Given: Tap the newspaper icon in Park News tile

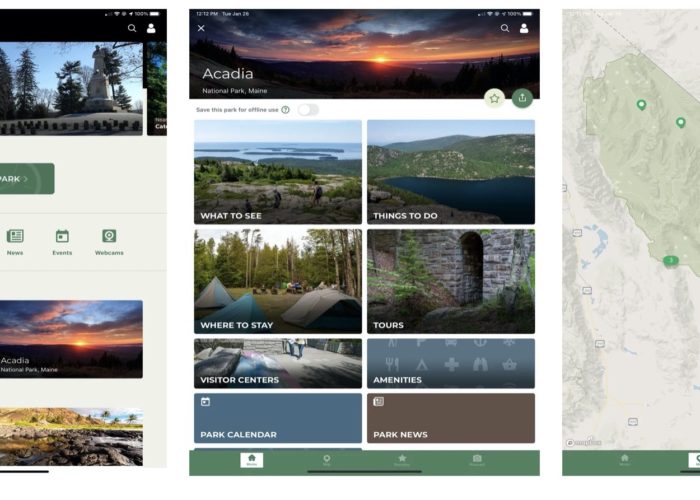Looking at the screenshot, I should [x=379, y=401].
